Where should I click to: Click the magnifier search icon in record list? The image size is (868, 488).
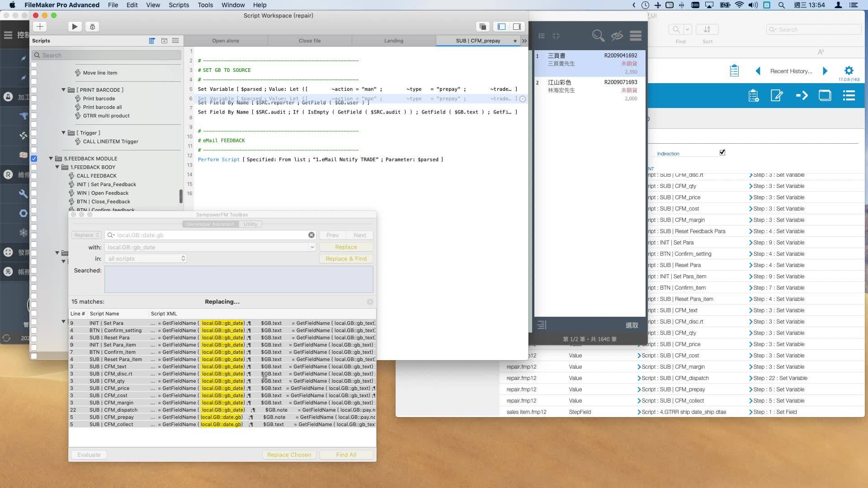[598, 36]
